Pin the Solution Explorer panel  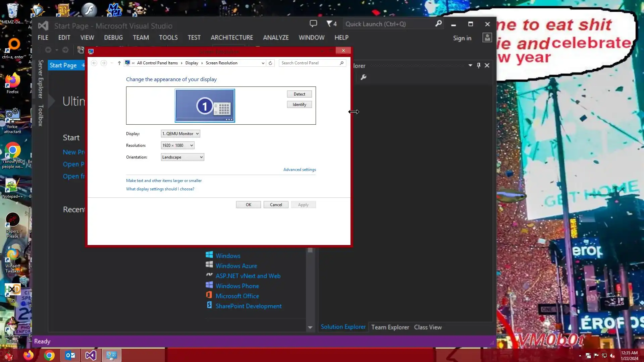pyautogui.click(x=479, y=65)
